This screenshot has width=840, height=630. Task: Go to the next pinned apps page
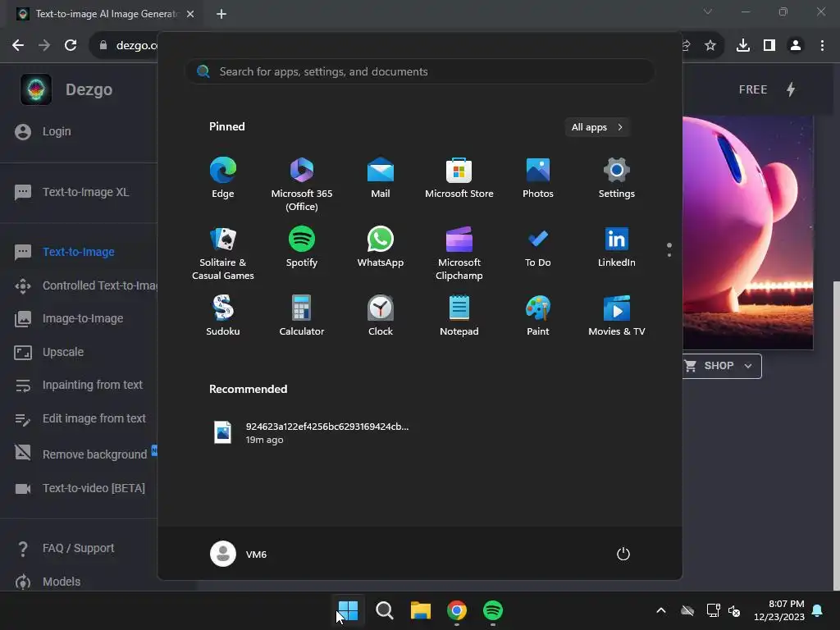tap(669, 254)
